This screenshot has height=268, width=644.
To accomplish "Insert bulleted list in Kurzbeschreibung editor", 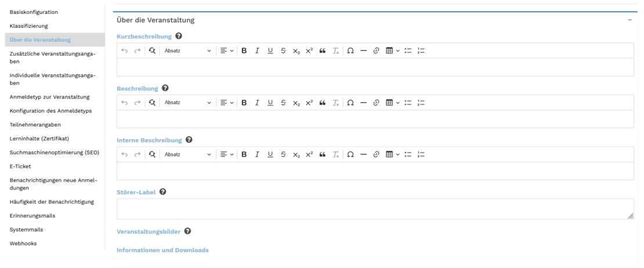I will [408, 51].
